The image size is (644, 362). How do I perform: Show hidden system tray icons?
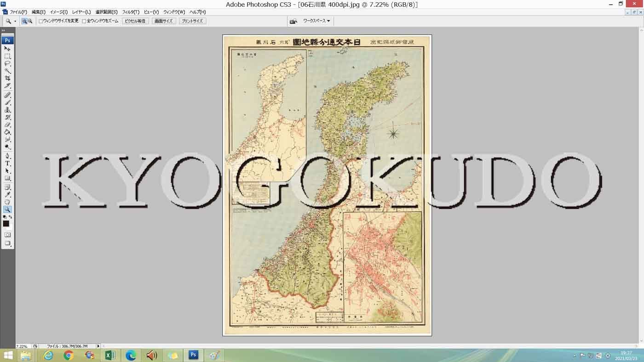pos(574,356)
